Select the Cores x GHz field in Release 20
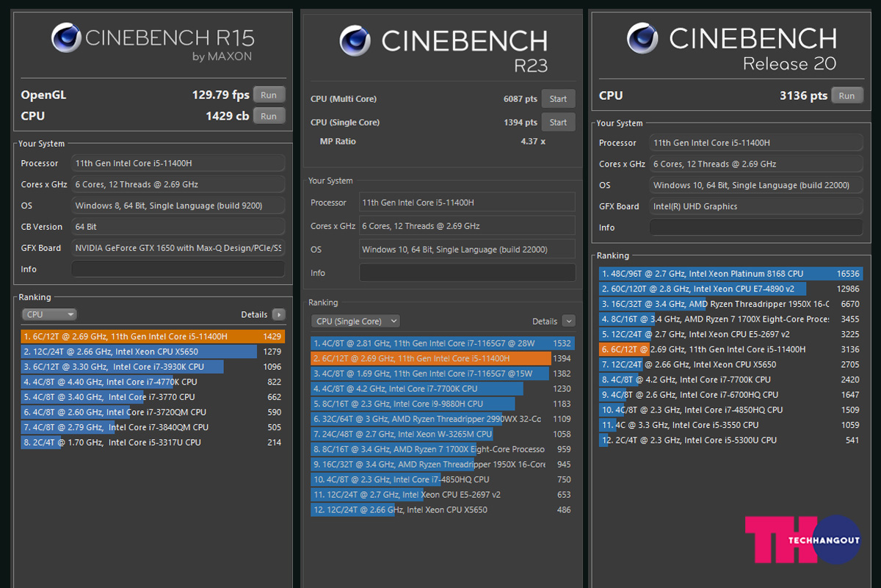 tap(756, 164)
